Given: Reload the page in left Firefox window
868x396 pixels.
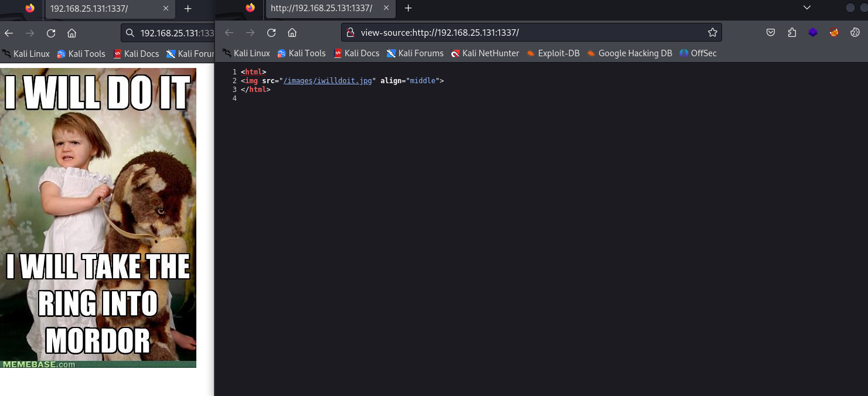Looking at the screenshot, I should pos(51,33).
